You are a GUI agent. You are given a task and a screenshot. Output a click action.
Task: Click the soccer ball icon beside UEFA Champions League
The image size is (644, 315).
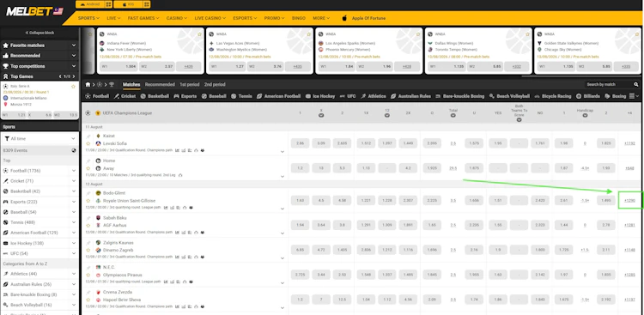pos(88,113)
